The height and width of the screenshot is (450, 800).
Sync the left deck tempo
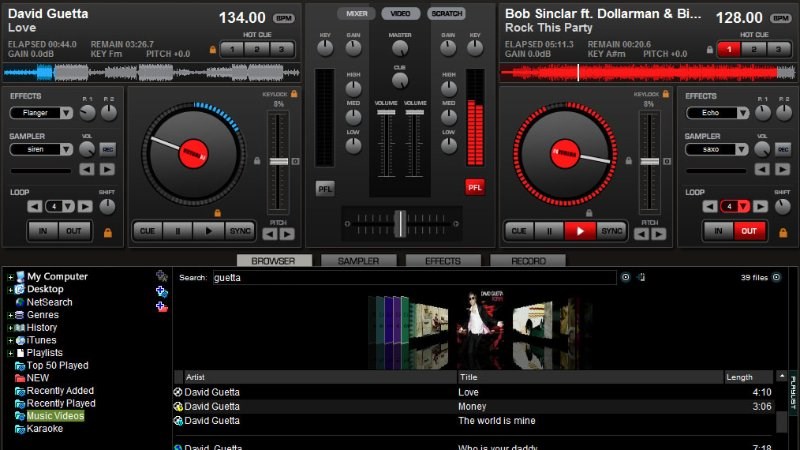click(239, 231)
